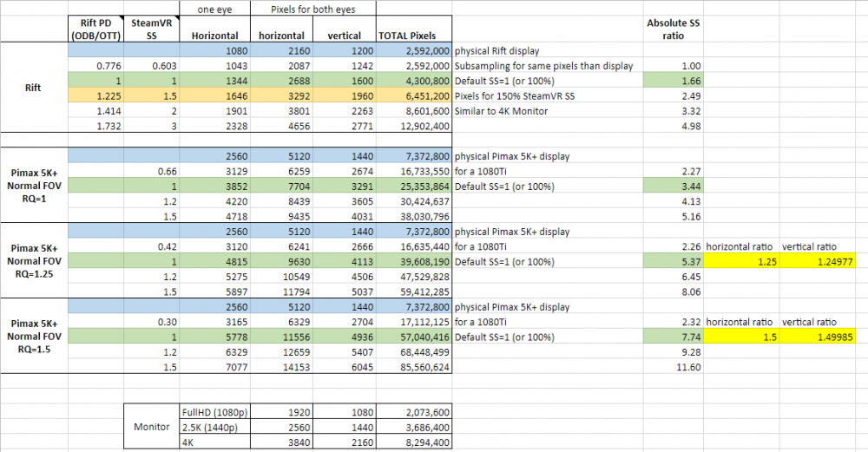Image resolution: width=868 pixels, height=452 pixels.
Task: Click the cell containing 2087
Action: tap(281, 66)
